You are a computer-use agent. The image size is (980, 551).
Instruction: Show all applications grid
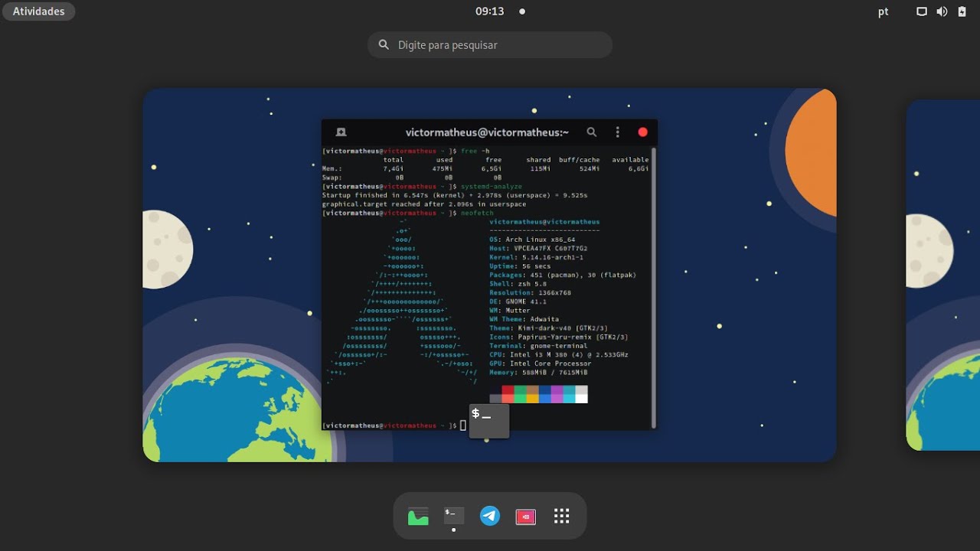click(x=562, y=517)
